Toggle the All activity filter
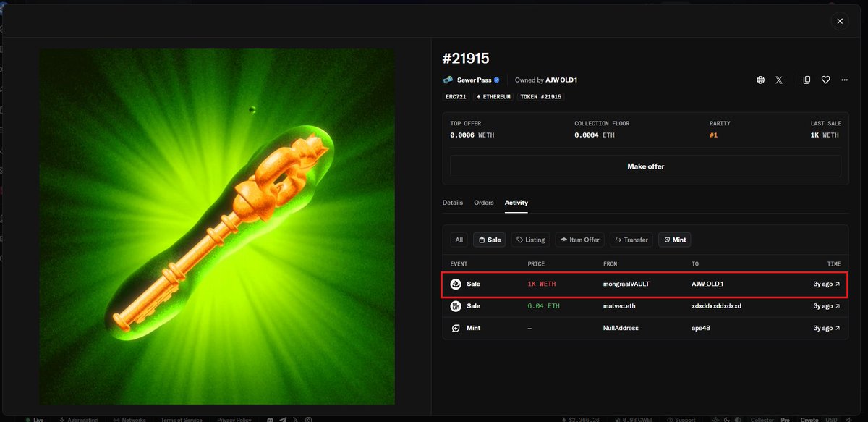868x422 pixels. (x=459, y=240)
